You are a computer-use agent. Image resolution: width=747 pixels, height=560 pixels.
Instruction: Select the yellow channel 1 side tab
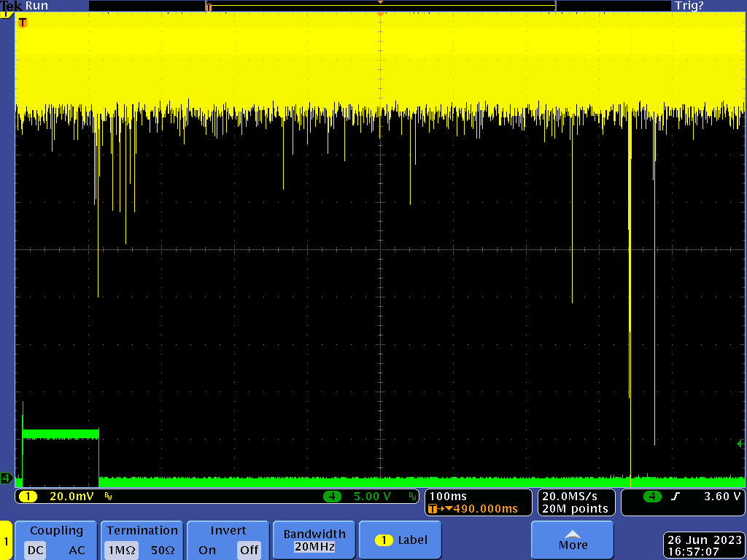click(x=6, y=542)
